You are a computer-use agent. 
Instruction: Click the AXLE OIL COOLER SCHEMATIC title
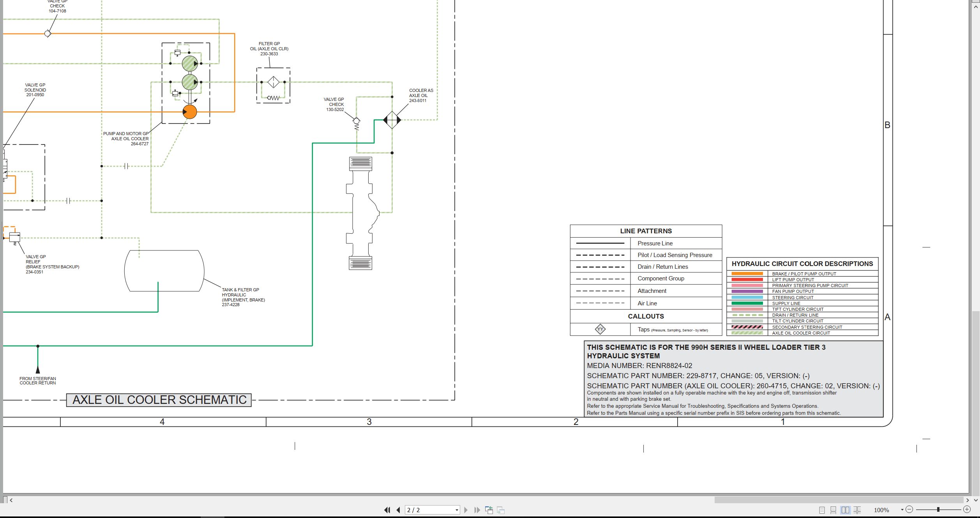click(159, 400)
